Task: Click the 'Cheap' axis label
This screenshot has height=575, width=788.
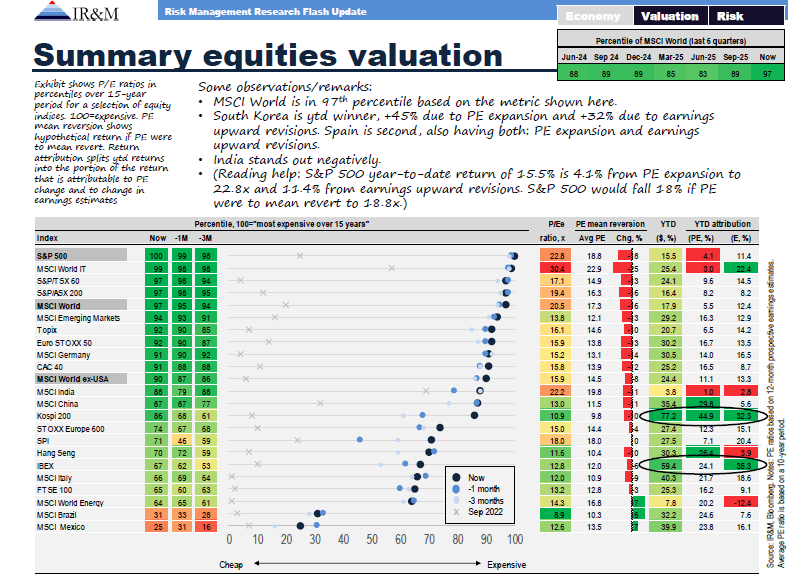Action: tap(231, 564)
